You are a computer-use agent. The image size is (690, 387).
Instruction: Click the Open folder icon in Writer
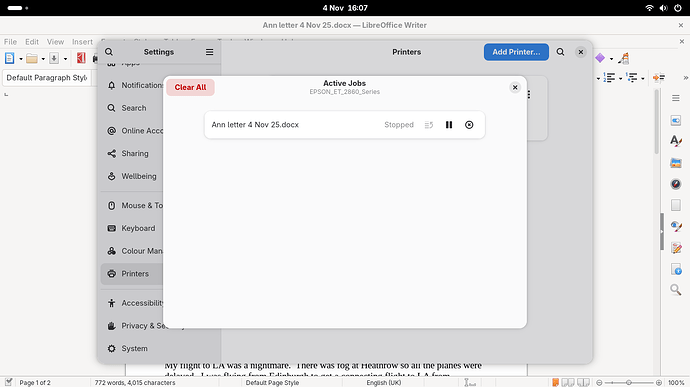(x=32, y=58)
